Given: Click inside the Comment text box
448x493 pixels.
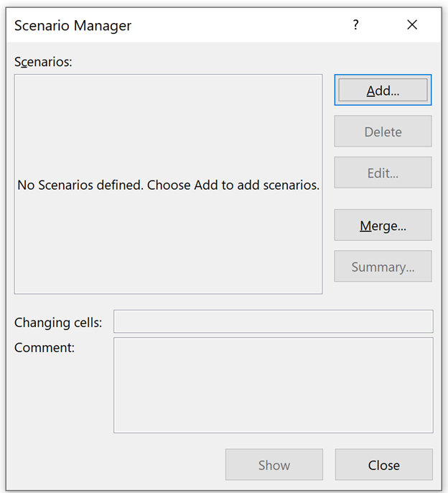Looking at the screenshot, I should tap(273, 385).
